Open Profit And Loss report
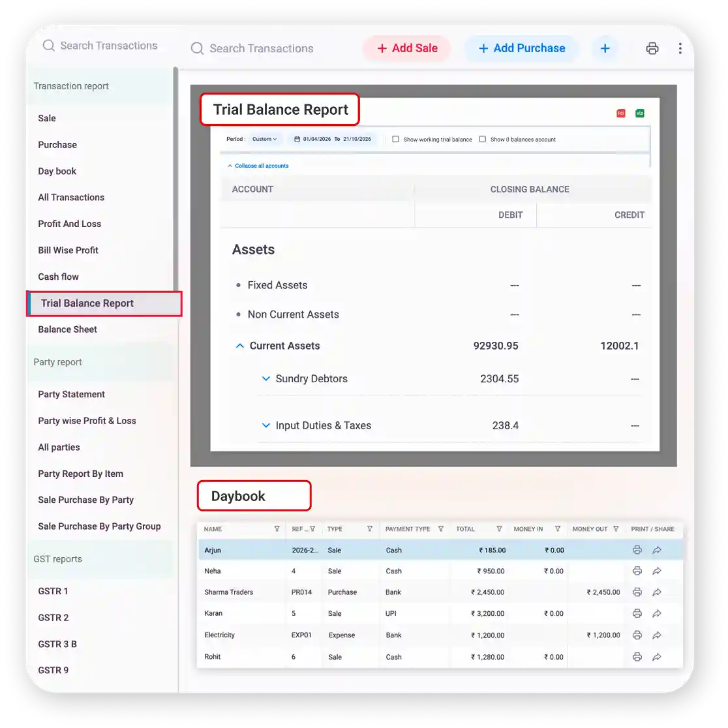 69,224
